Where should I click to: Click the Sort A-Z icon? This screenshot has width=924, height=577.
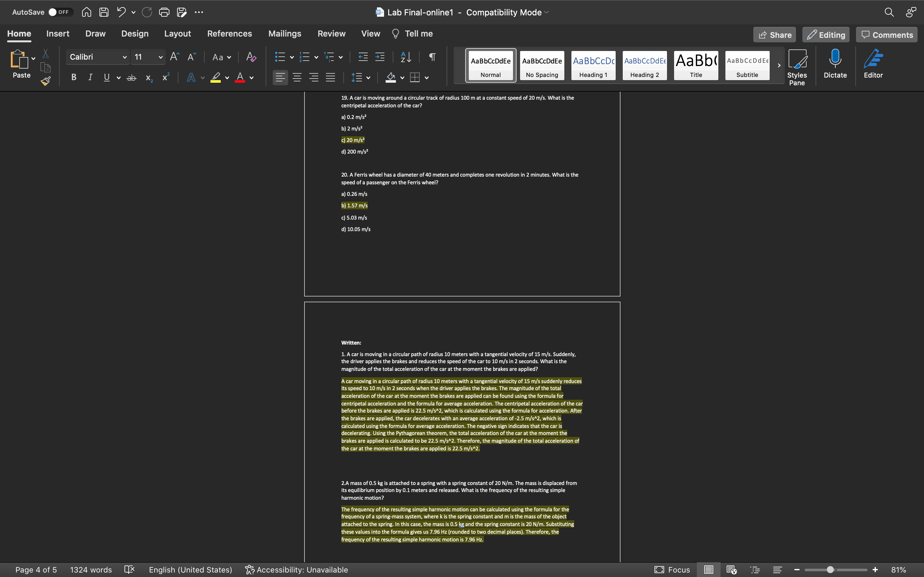click(406, 57)
